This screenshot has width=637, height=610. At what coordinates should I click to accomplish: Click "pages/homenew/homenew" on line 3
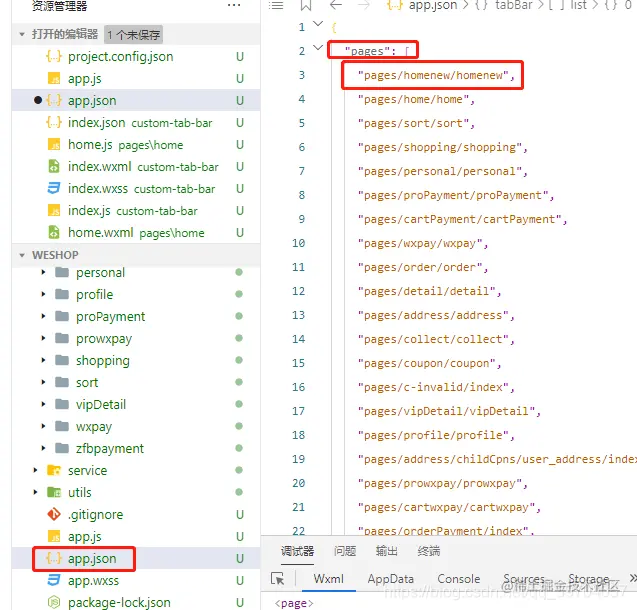[433, 75]
